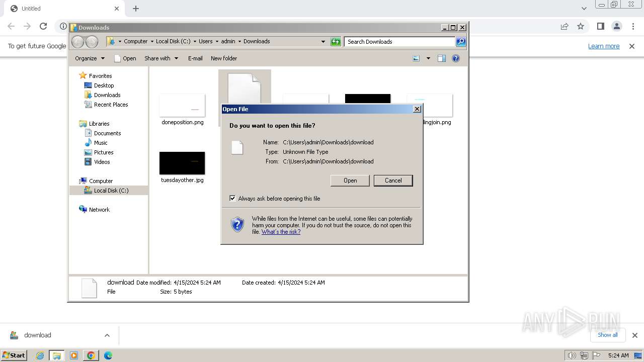644x362 pixels.
Task: Click the Explorer back arrow button
Action: [x=77, y=42]
